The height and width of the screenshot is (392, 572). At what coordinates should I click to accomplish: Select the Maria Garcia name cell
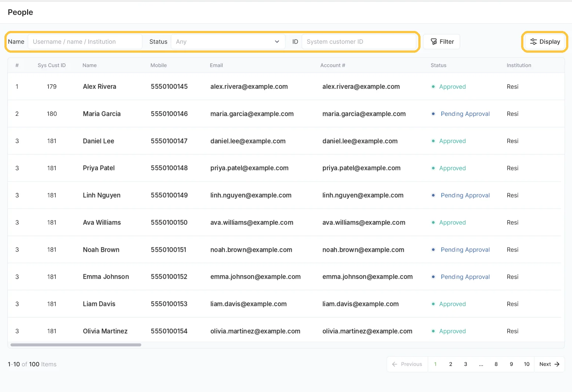tap(102, 114)
